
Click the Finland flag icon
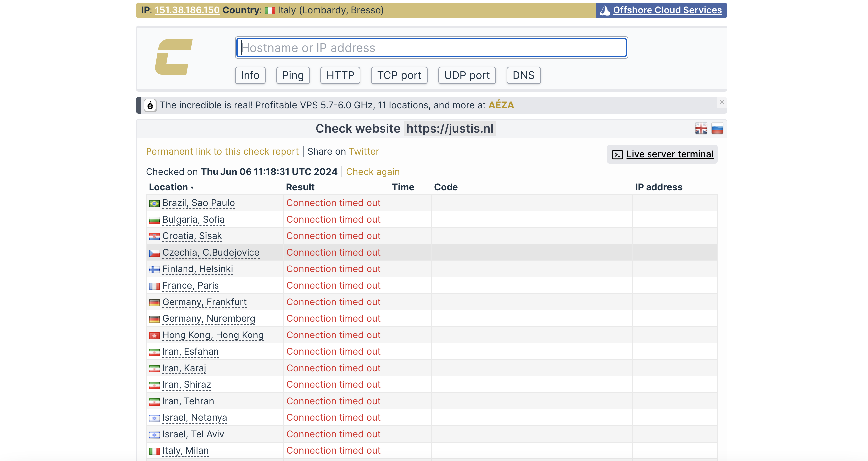coord(154,269)
